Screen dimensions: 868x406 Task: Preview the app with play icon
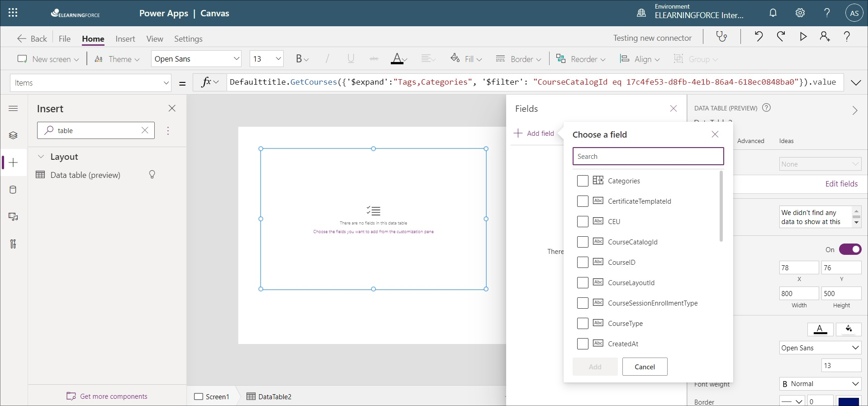(x=803, y=37)
